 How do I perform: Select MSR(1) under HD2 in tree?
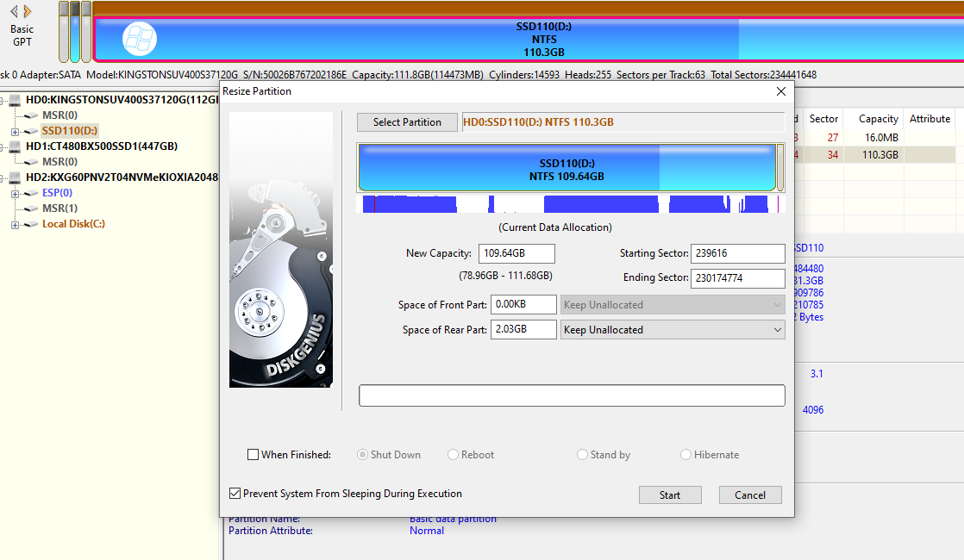click(x=59, y=208)
